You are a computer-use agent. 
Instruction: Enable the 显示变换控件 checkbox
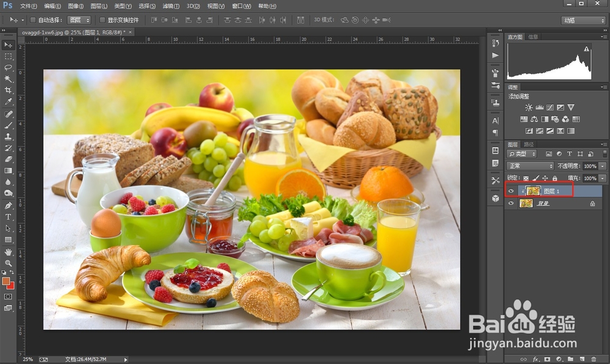[x=102, y=20]
